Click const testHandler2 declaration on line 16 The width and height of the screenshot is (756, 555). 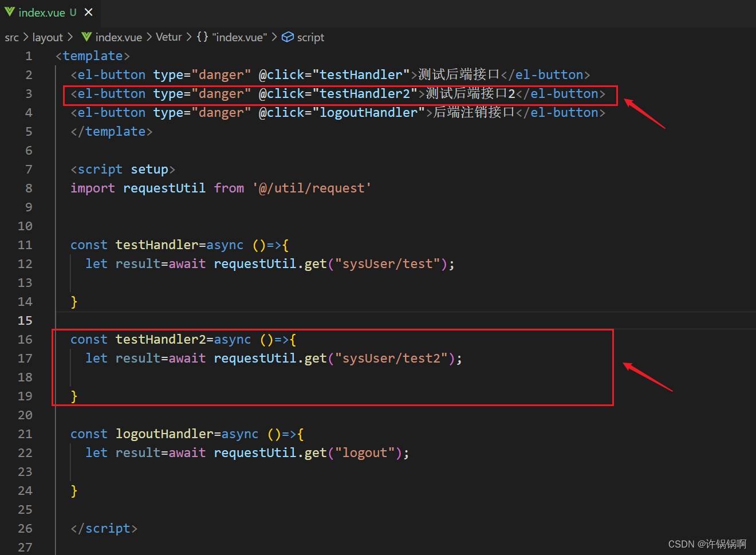coord(138,340)
